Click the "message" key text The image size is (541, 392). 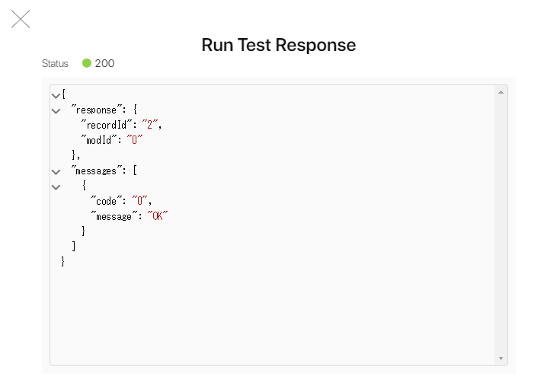(x=114, y=216)
